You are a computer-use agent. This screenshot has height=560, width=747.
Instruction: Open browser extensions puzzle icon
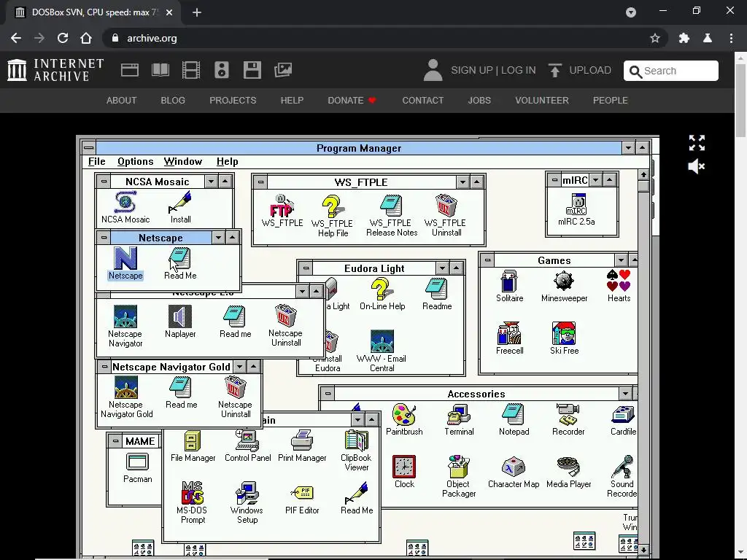(684, 38)
